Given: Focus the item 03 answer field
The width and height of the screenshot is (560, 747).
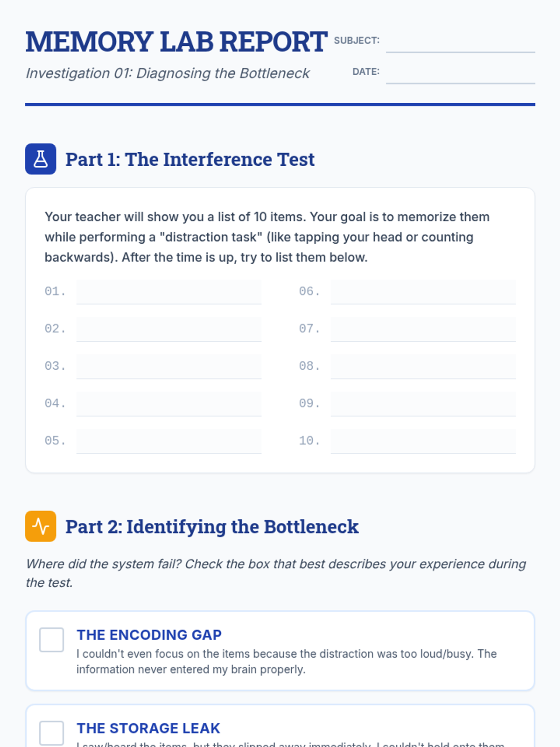Looking at the screenshot, I should [168, 366].
